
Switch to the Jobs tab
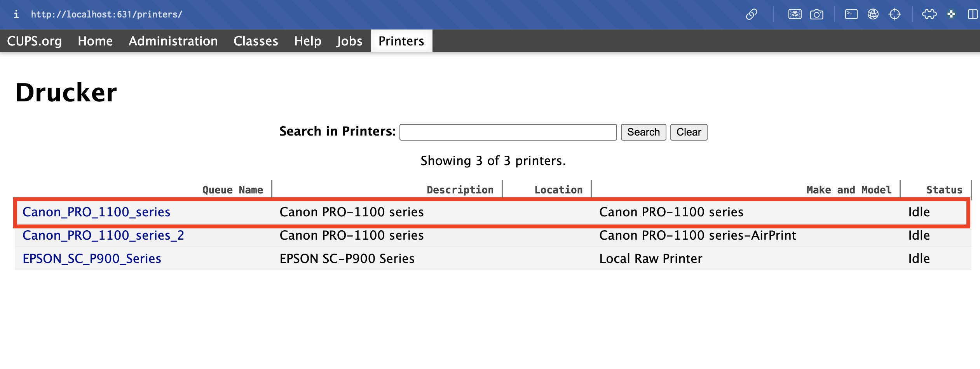pos(349,41)
